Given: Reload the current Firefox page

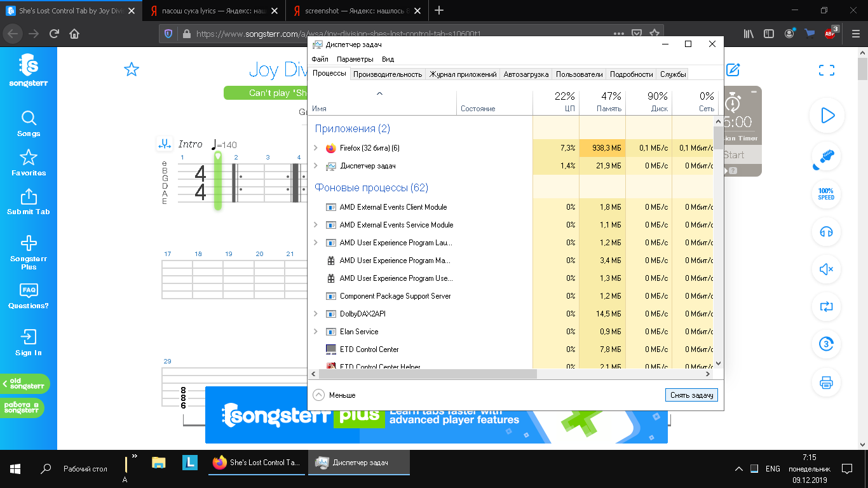Looking at the screenshot, I should point(54,34).
